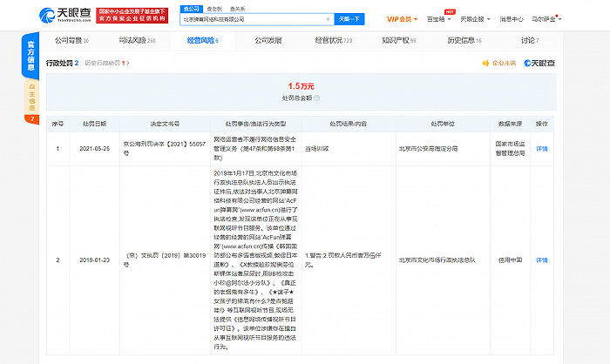This screenshot has height=364, width=610.
Task: Expand the 百宝箱 menu
Action: [438, 19]
